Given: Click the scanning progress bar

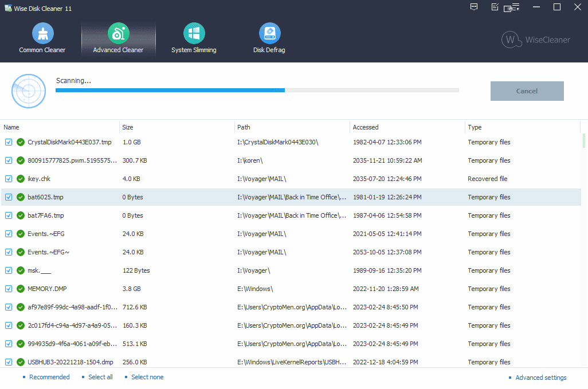Looking at the screenshot, I should coord(257,91).
